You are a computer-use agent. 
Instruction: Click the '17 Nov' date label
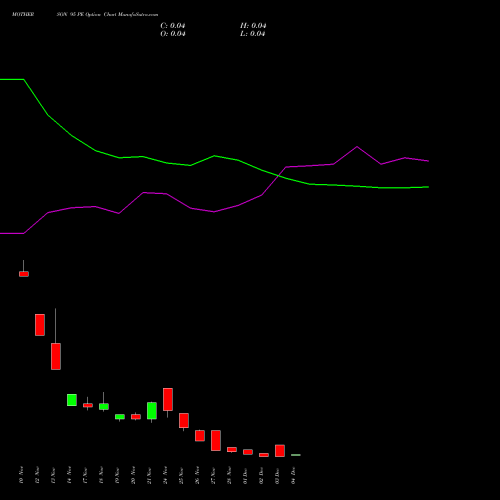(x=85, y=475)
